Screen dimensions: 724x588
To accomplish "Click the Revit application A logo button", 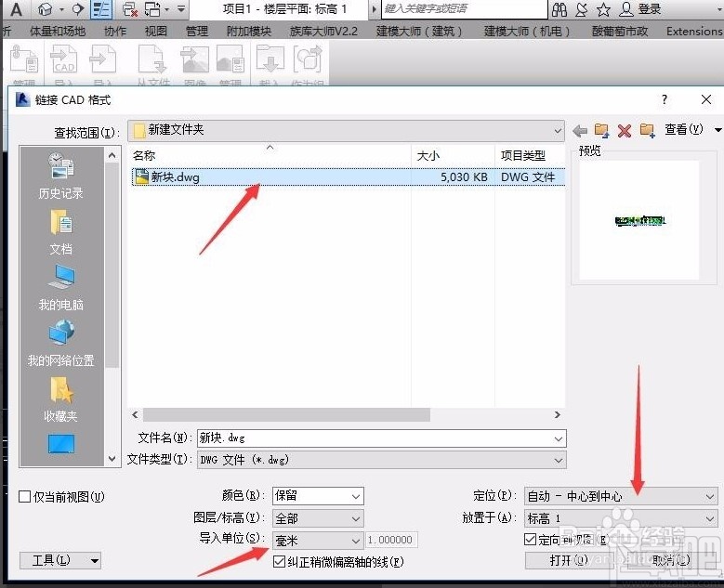I will pyautogui.click(x=16, y=8).
